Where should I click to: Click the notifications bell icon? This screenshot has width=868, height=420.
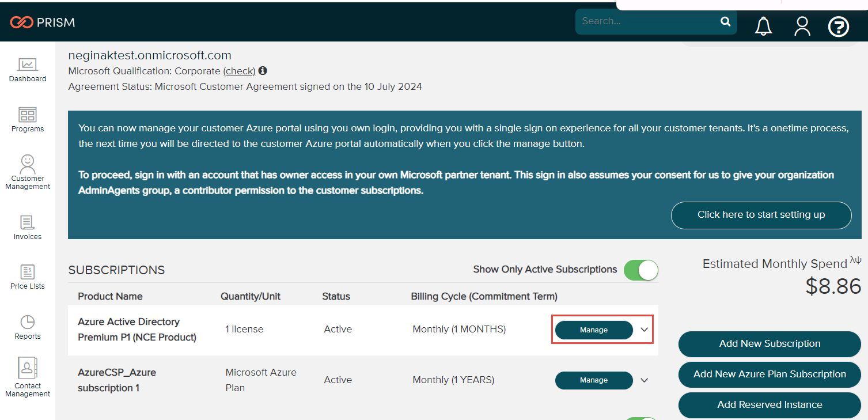tap(763, 26)
